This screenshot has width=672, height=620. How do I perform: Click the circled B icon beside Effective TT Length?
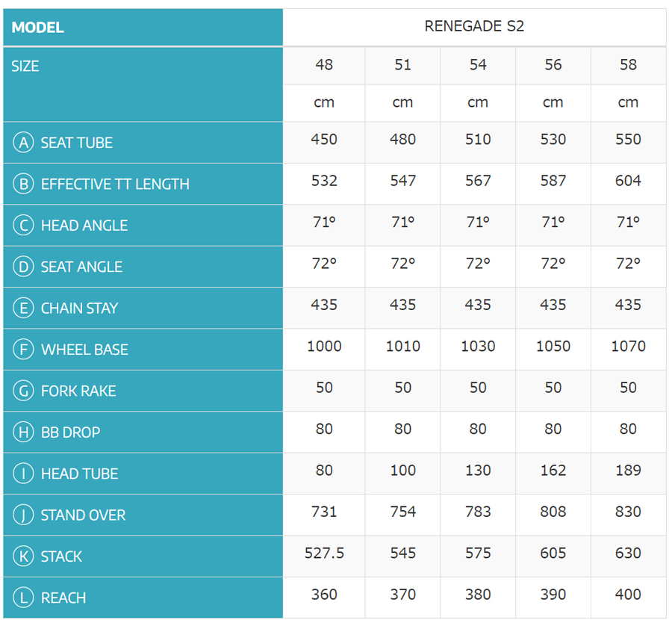point(24,184)
